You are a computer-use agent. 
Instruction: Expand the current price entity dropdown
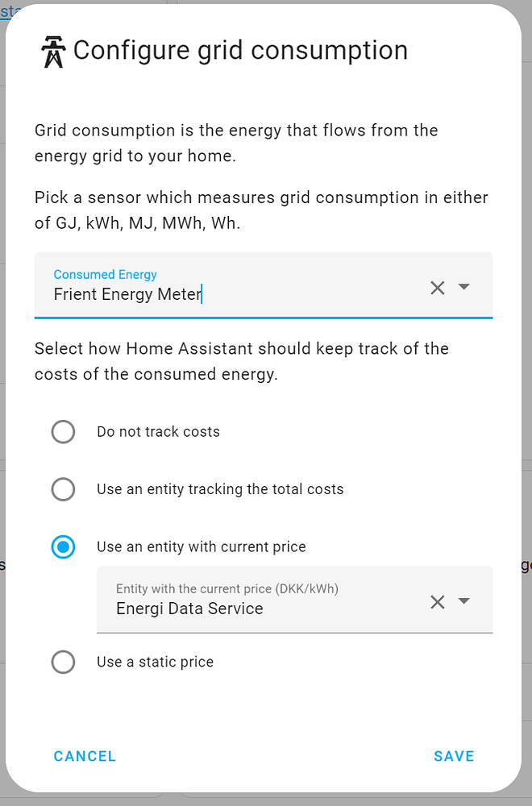[x=464, y=601]
